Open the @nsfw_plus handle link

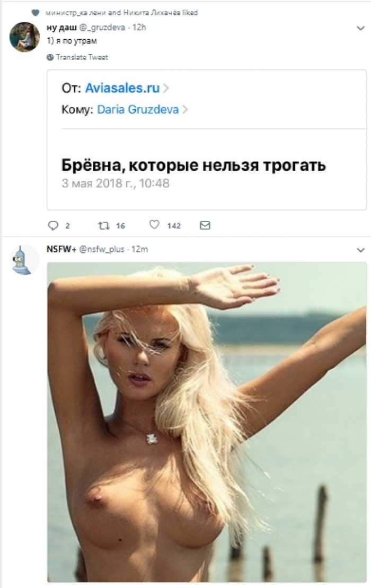coord(101,249)
